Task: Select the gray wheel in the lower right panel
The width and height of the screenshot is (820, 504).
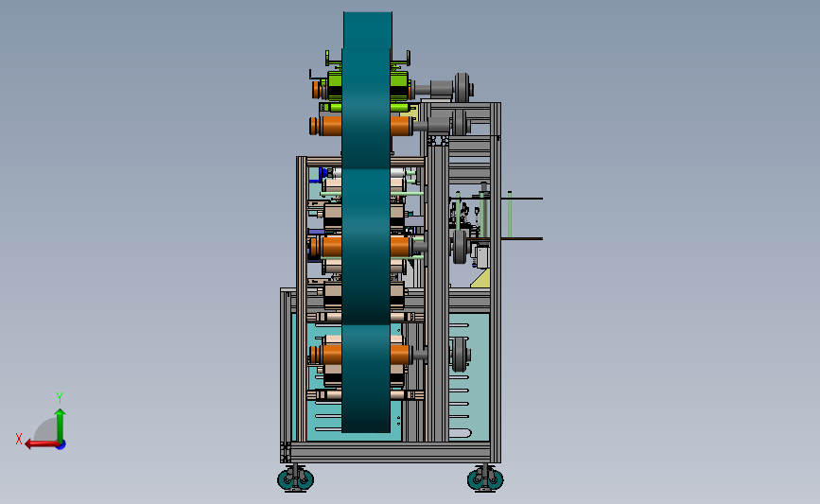Action: pyautogui.click(x=459, y=355)
